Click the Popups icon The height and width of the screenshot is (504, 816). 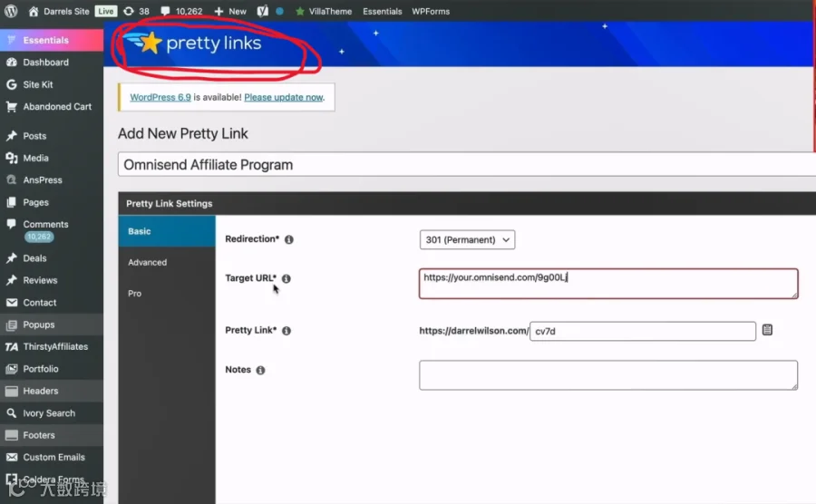[x=12, y=325]
